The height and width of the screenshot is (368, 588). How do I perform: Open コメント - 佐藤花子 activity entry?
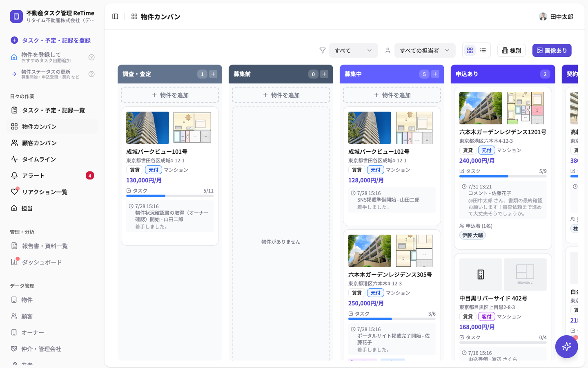coord(503,200)
